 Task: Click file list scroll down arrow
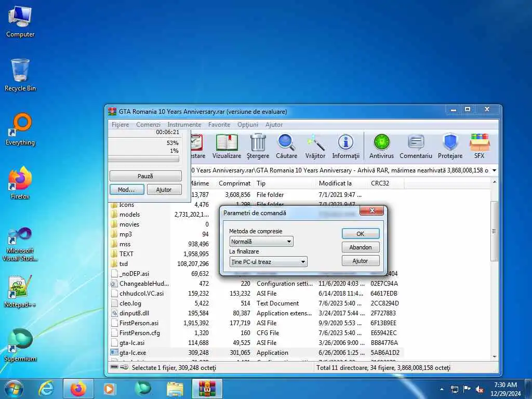[495, 356]
